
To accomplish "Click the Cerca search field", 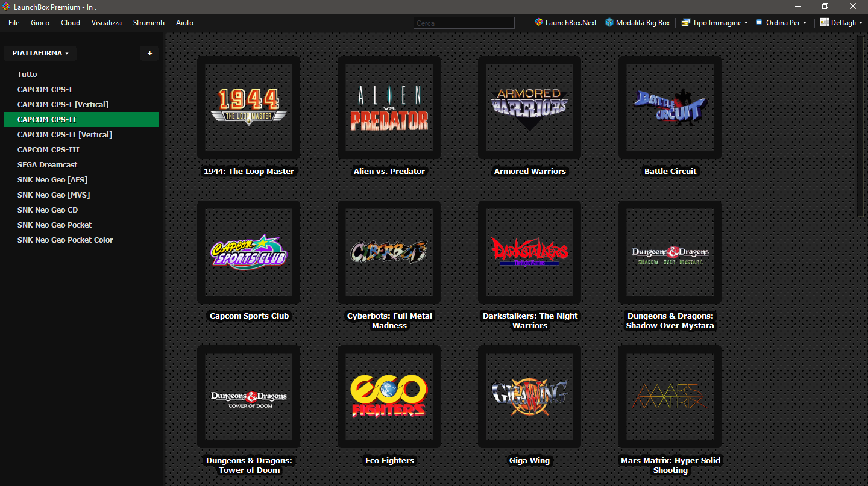I will click(464, 23).
